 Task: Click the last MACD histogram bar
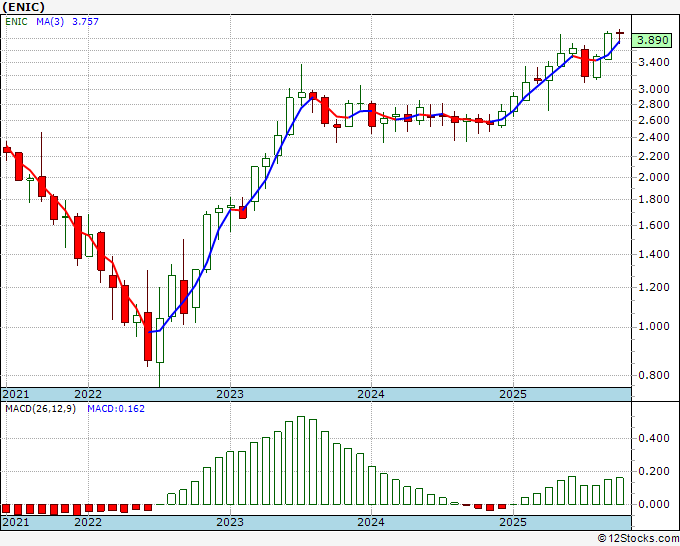click(620, 491)
